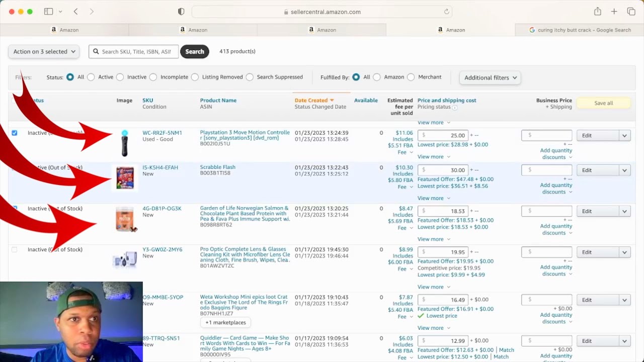The height and width of the screenshot is (362, 644).
Task: Select the All status radio button
Action: point(70,77)
